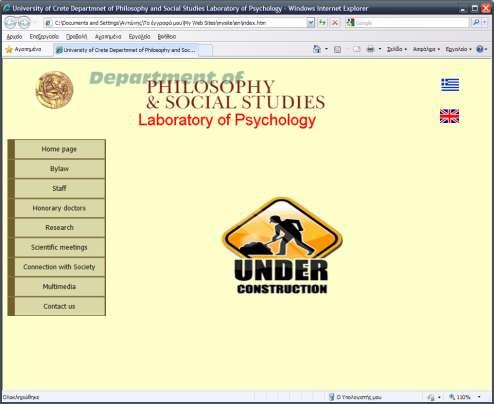Open the search provider dropdown arrow

(x=485, y=23)
